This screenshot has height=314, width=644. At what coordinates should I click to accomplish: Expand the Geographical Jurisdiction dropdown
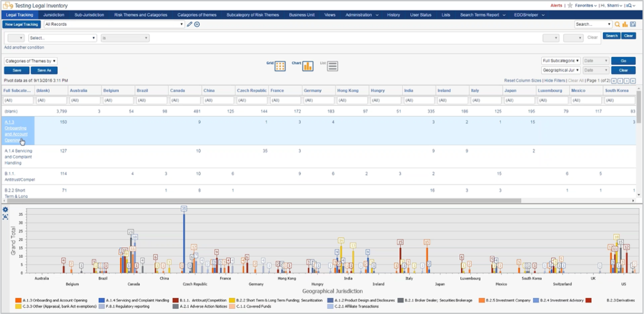tap(560, 70)
